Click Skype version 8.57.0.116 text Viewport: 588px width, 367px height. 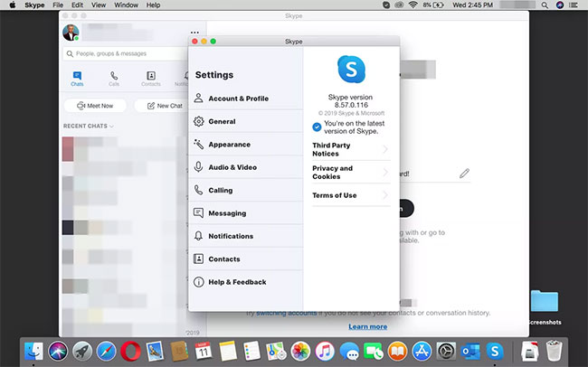351,101
